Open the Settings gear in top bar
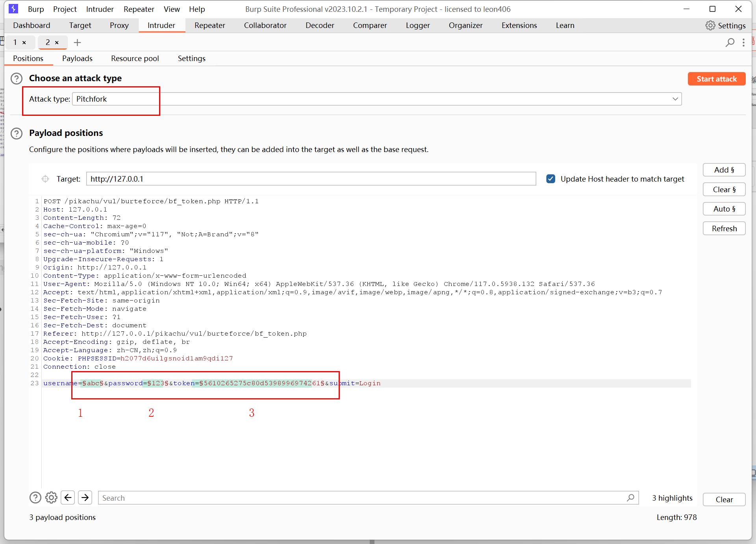The width and height of the screenshot is (756, 544). (x=725, y=26)
